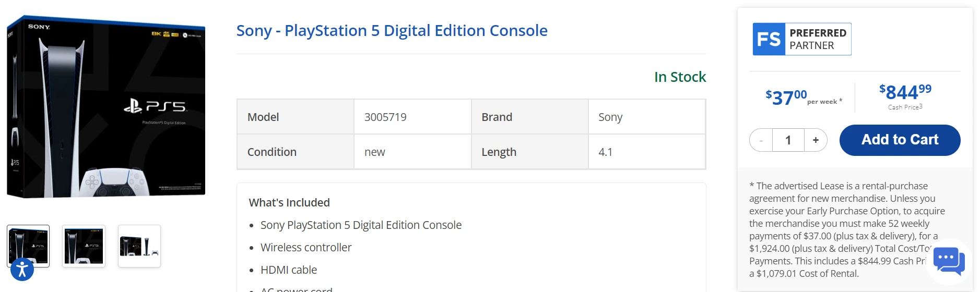This screenshot has height=292, width=980.
Task: Click the $844.99 cash price
Action: 905,93
